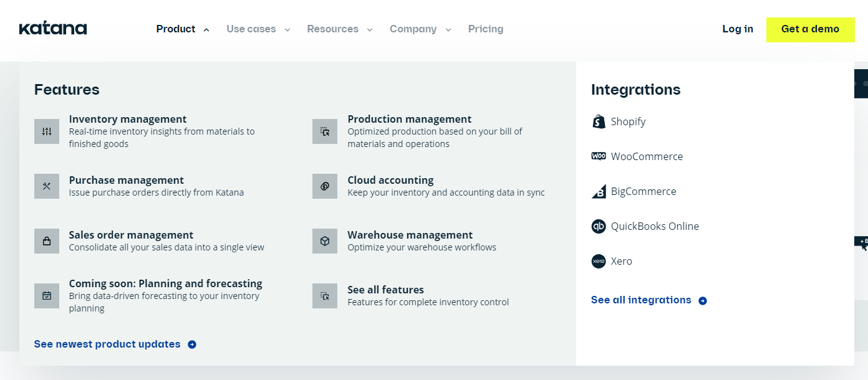Go to the Pricing page
Viewport: 868px width, 380px height.
pyautogui.click(x=486, y=29)
